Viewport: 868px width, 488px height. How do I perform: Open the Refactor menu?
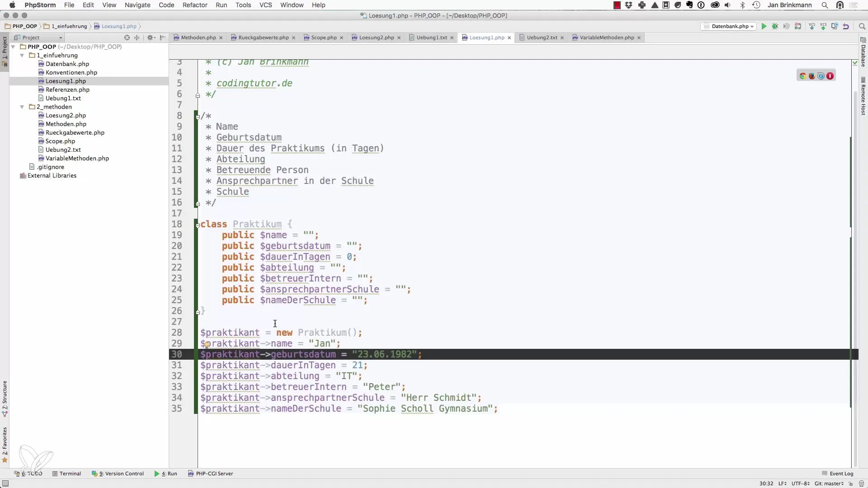point(195,5)
